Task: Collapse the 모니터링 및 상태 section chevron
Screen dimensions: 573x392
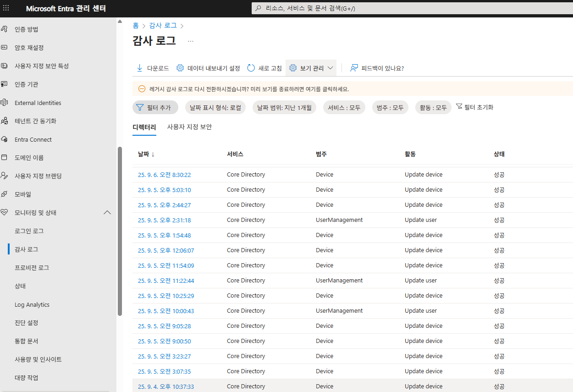Action: pos(107,213)
